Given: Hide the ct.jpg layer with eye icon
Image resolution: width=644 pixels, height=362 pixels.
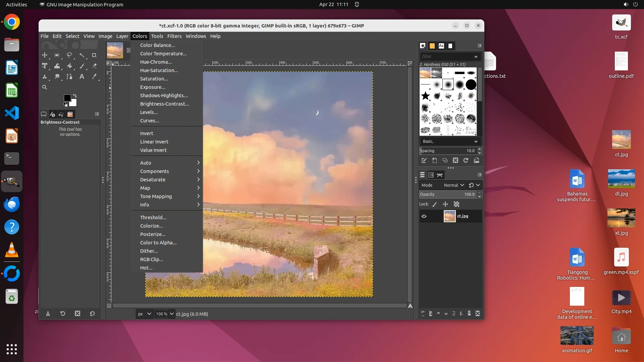Looking at the screenshot, I should coord(424,216).
